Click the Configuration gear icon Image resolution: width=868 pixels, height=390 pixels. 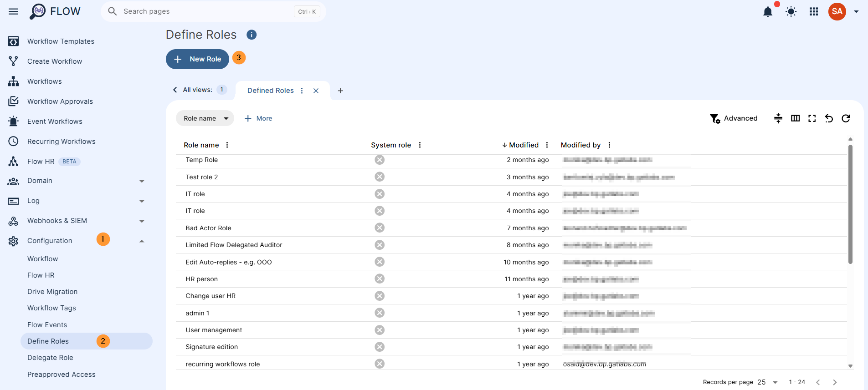click(x=13, y=241)
